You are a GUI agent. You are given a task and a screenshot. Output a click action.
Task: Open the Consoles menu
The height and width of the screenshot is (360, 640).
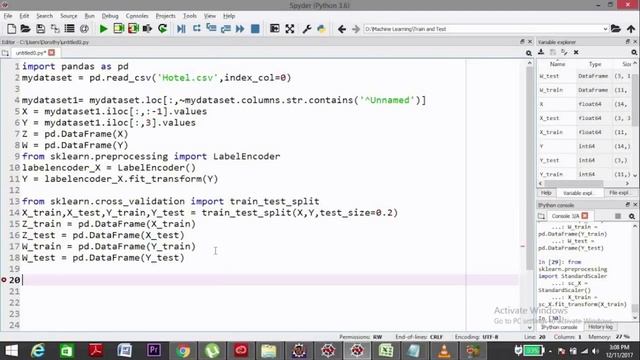coord(137,16)
